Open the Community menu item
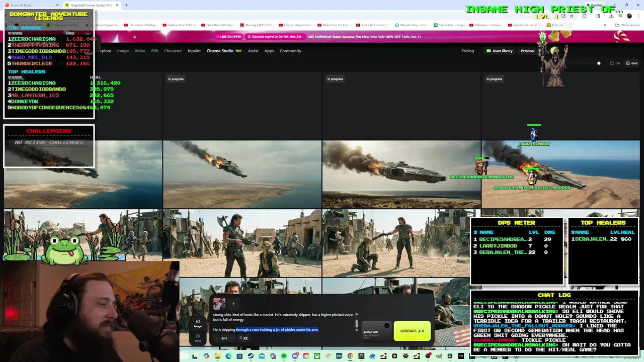This screenshot has height=362, width=644. tap(290, 51)
